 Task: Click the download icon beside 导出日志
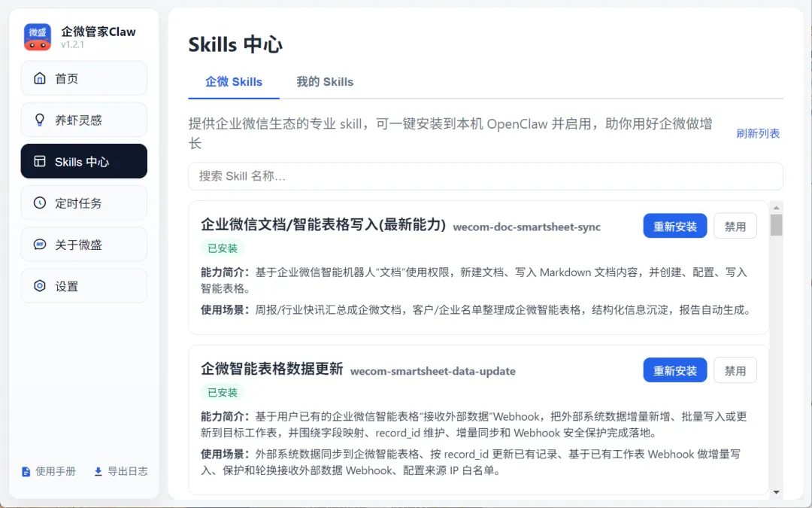coord(98,472)
